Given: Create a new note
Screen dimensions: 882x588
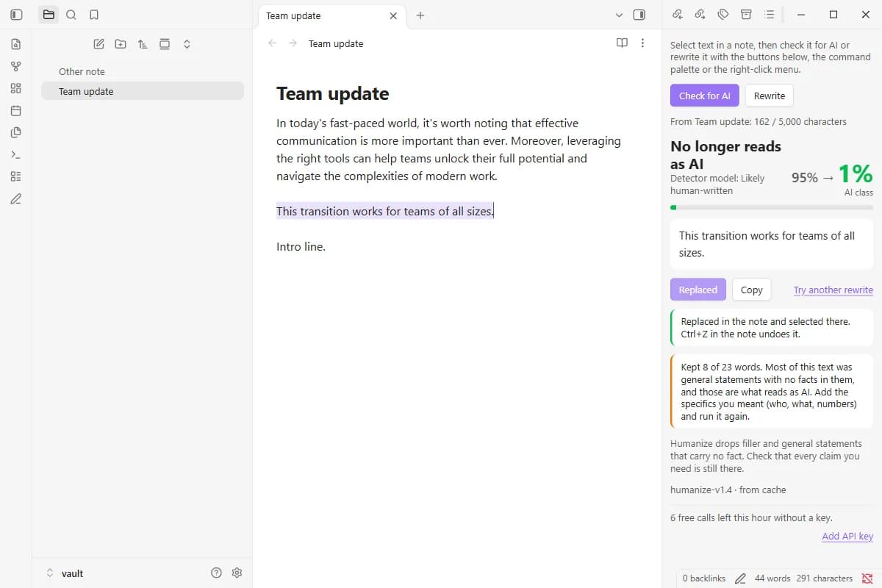Looking at the screenshot, I should pos(98,44).
